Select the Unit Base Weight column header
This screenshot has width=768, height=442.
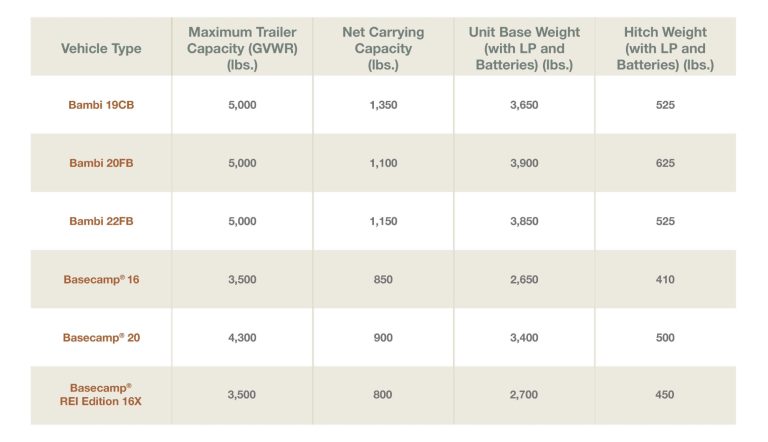[524, 48]
